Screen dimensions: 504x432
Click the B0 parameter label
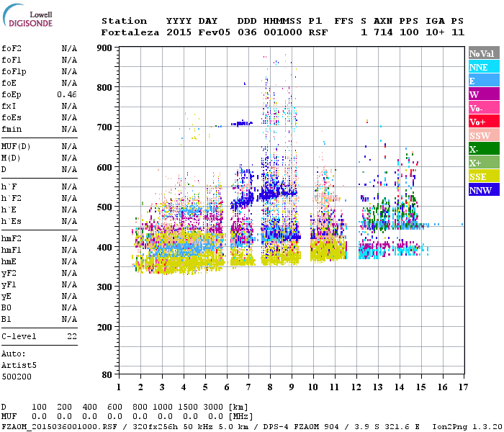point(6,307)
